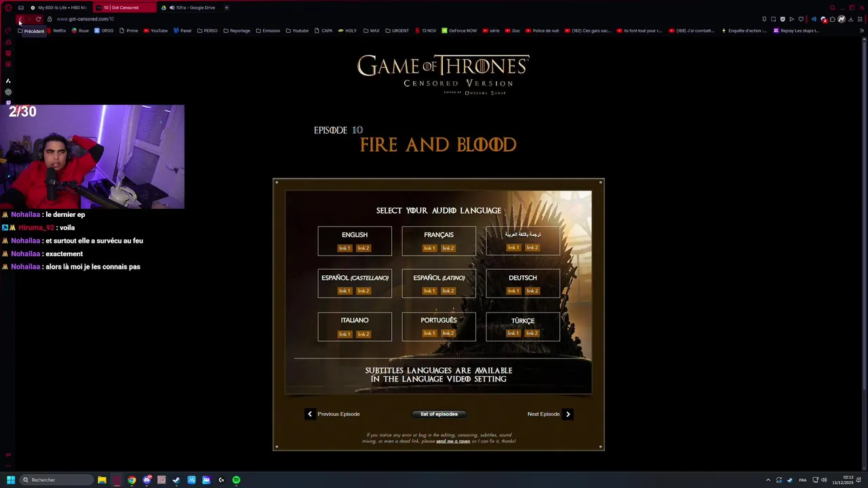This screenshot has width=868, height=488.
Task: Click the heart bookmark icon in toolbar
Action: click(801, 19)
